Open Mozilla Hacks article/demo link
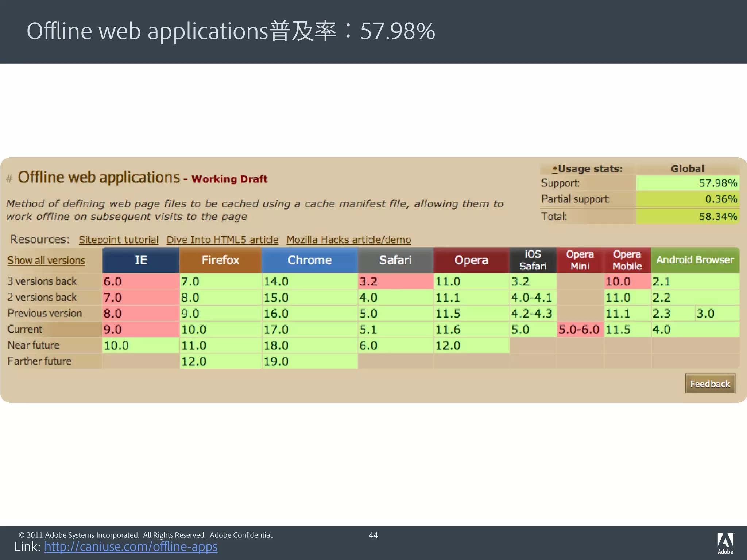Viewport: 747px width, 560px height. click(349, 240)
